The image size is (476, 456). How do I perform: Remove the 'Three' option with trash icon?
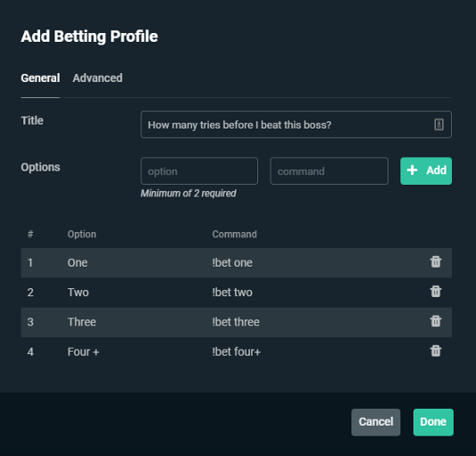coord(436,321)
